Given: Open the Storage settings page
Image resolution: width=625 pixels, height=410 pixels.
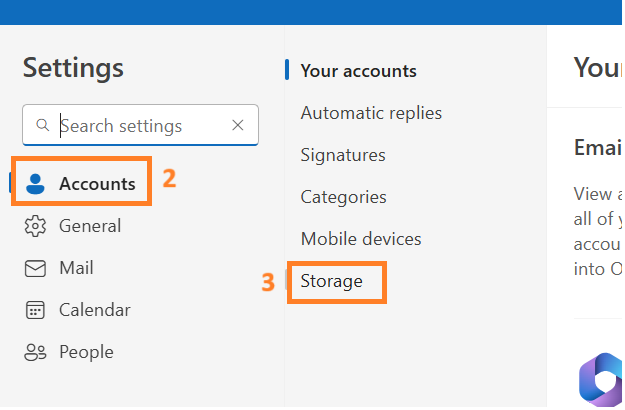Looking at the screenshot, I should pyautogui.click(x=332, y=281).
